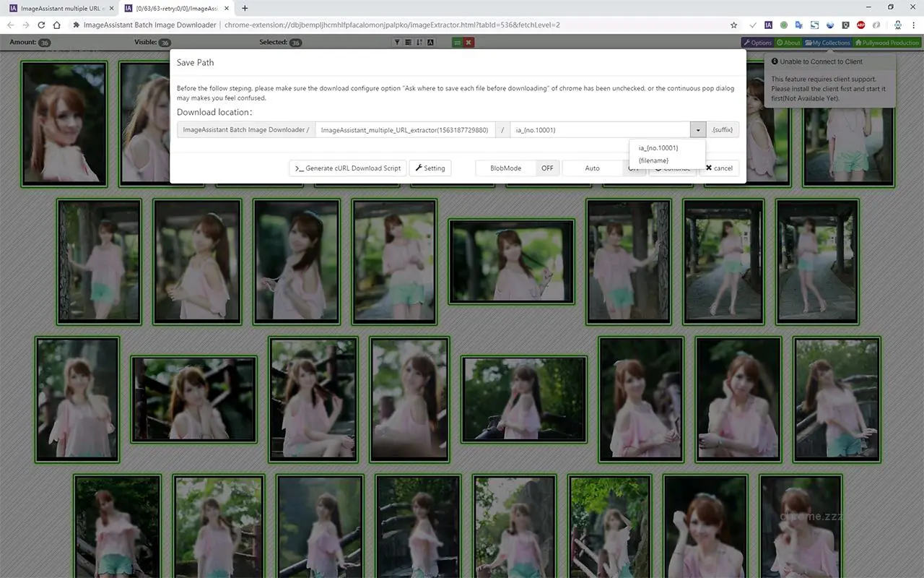
Task: Click the ImageAssistant logo icon in the toolbar
Action: (x=431, y=42)
